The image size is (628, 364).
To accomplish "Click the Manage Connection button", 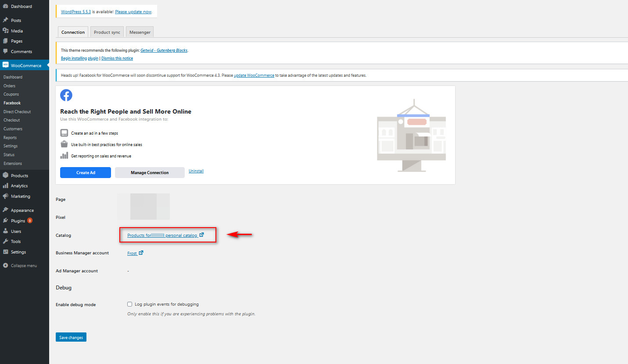I will (150, 172).
